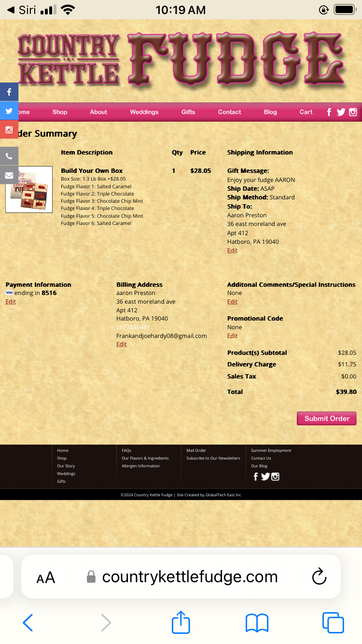362x644 pixels.
Task: Click the Instagram icon in navigation bar
Action: [x=353, y=112]
